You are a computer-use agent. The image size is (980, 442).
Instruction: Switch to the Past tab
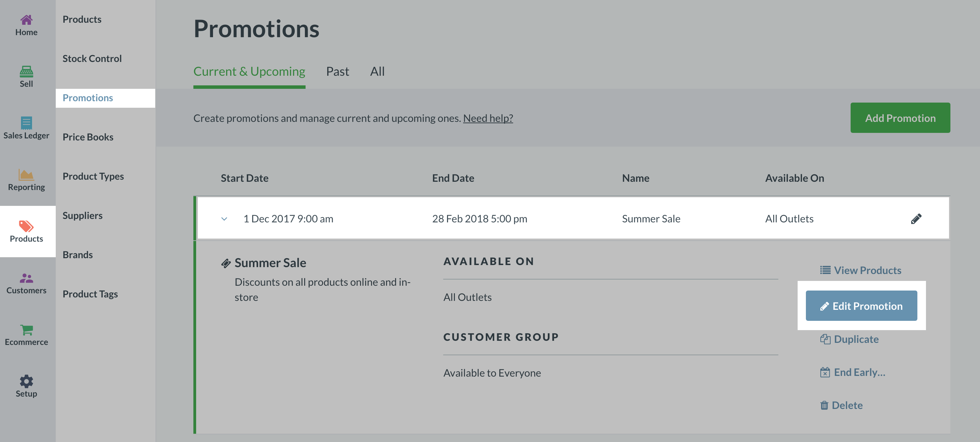(x=337, y=71)
